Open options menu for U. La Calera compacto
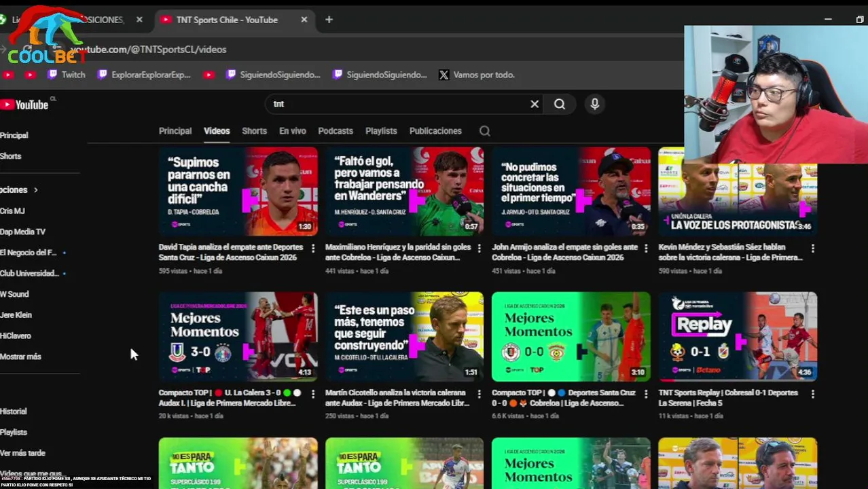This screenshot has height=489, width=868. coord(313,394)
